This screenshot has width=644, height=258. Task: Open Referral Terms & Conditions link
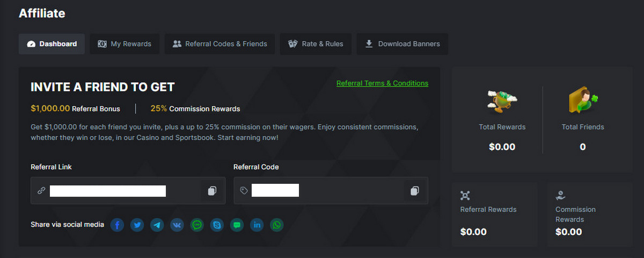point(382,83)
